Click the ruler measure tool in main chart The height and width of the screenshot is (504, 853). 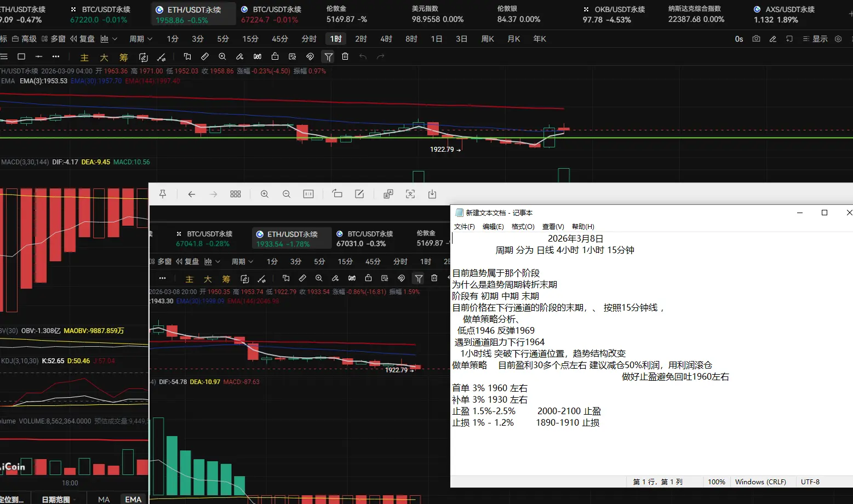(x=205, y=56)
